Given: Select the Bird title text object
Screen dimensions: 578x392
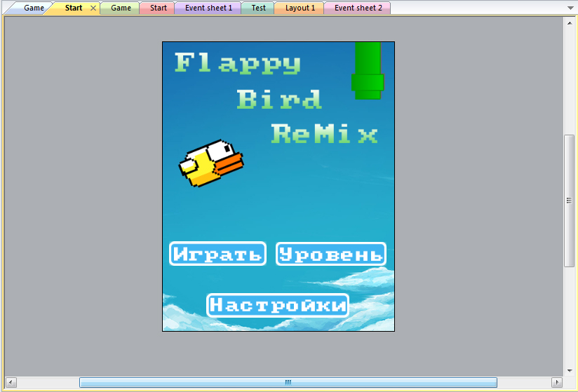Looking at the screenshot, I should pyautogui.click(x=279, y=100).
